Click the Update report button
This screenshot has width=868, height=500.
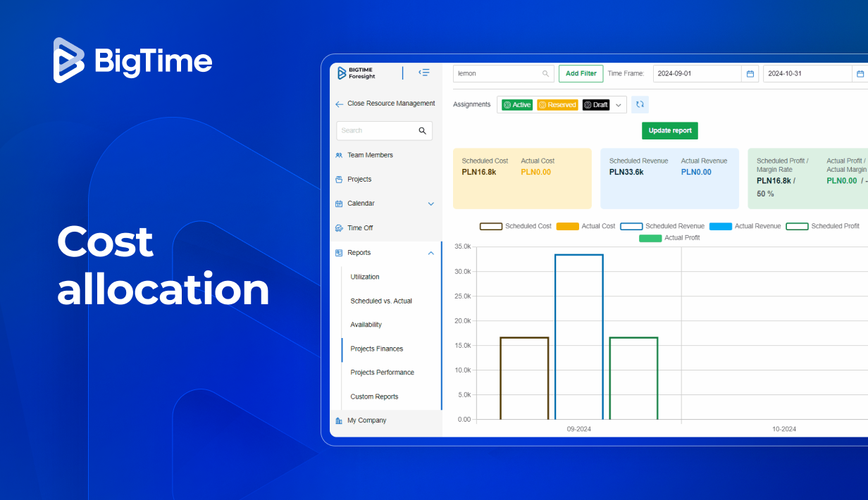(670, 130)
